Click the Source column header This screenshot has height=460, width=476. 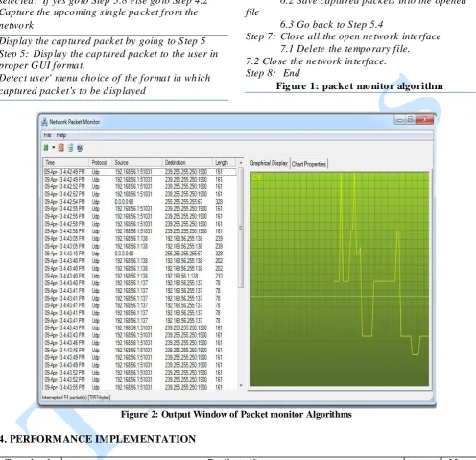pos(137,162)
